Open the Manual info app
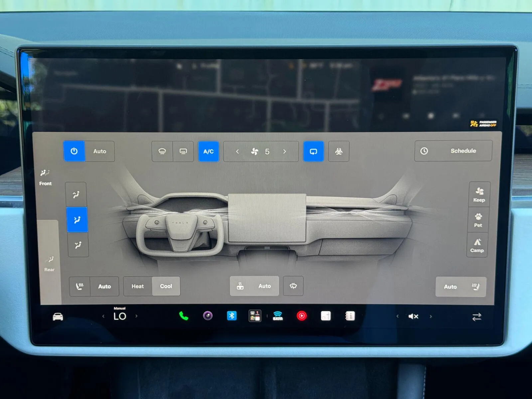Screen dimensions: 532x399 tap(350, 316)
